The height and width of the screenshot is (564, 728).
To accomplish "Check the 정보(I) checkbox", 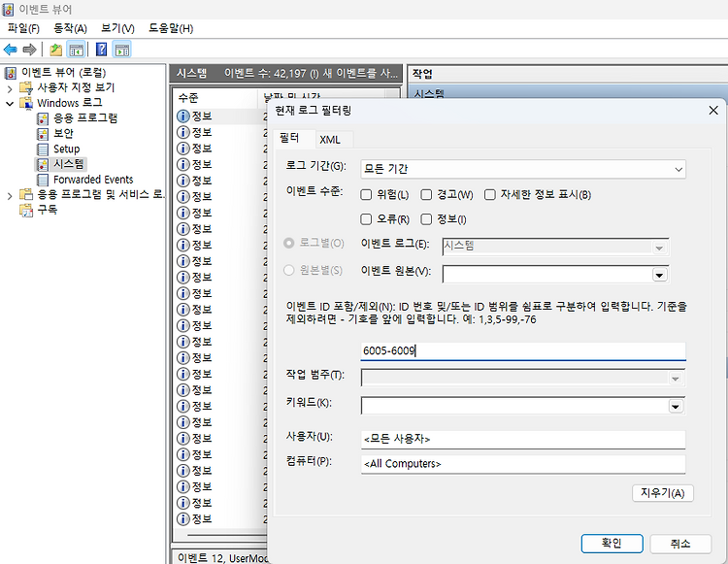I will pos(426,219).
